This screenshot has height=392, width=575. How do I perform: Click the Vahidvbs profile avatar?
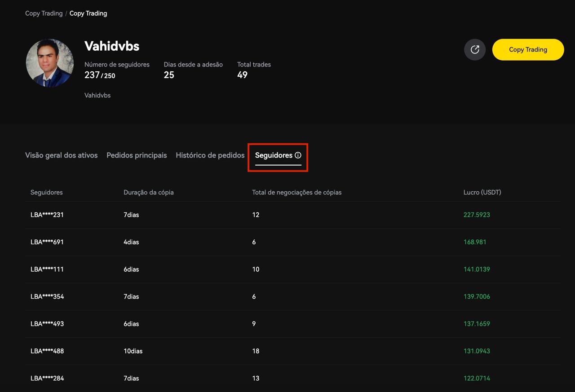coord(49,63)
